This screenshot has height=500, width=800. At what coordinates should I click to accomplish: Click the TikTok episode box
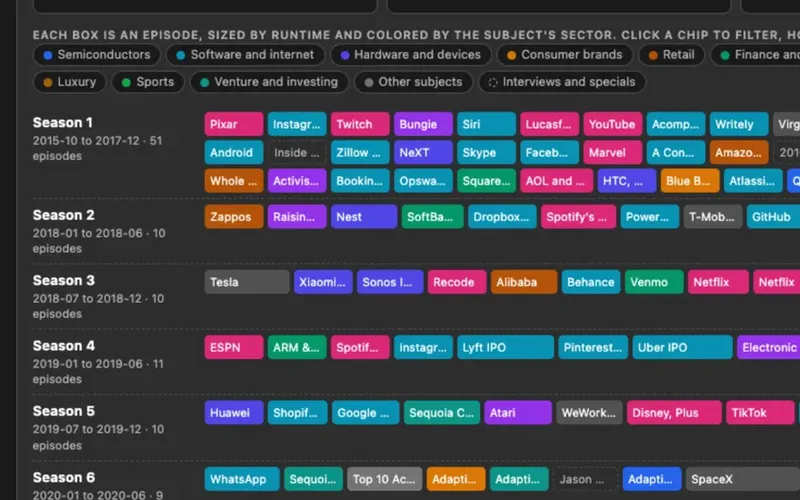point(761,413)
